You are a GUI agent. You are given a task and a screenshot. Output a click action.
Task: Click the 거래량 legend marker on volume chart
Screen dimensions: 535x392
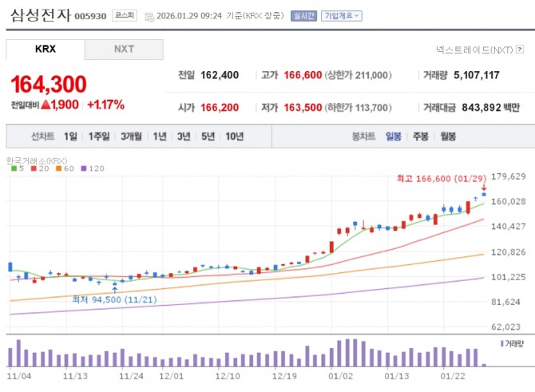pyautogui.click(x=502, y=343)
